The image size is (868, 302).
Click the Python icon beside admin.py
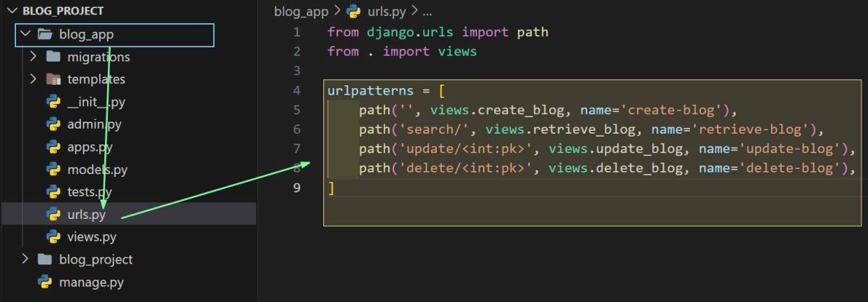pos(53,124)
